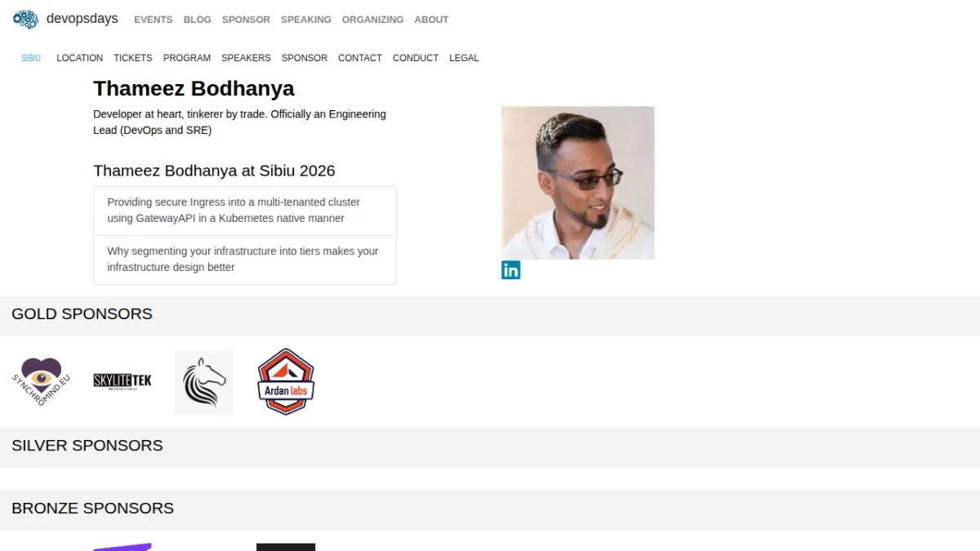Open the event SPONSOR submenu link
The height and width of the screenshot is (551, 980).
point(305,58)
